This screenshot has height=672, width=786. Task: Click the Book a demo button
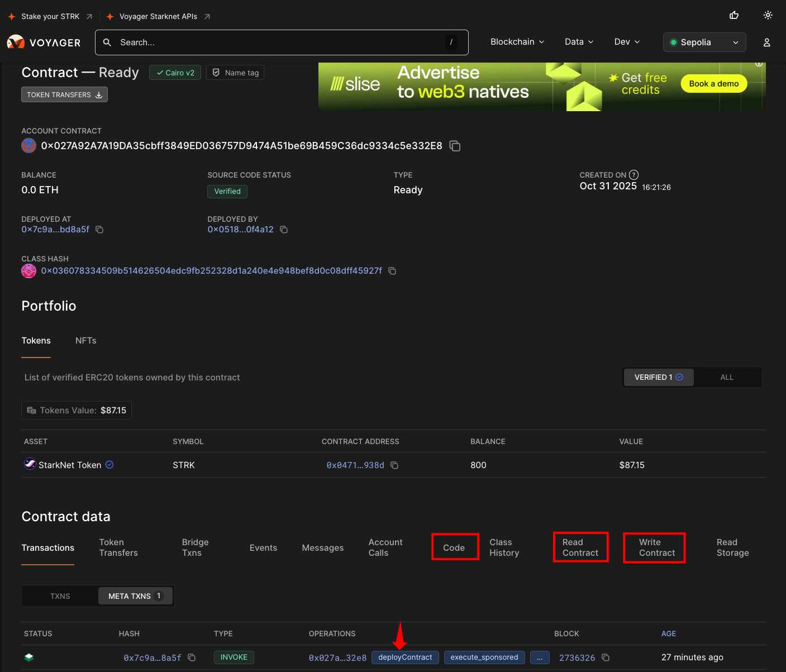713,83
